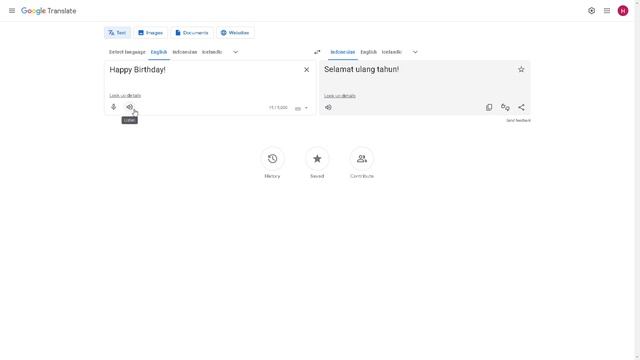Screen dimensions: 640x360
Task: Click the vertical page scrollbar
Action: pyautogui.click(x=637, y=180)
